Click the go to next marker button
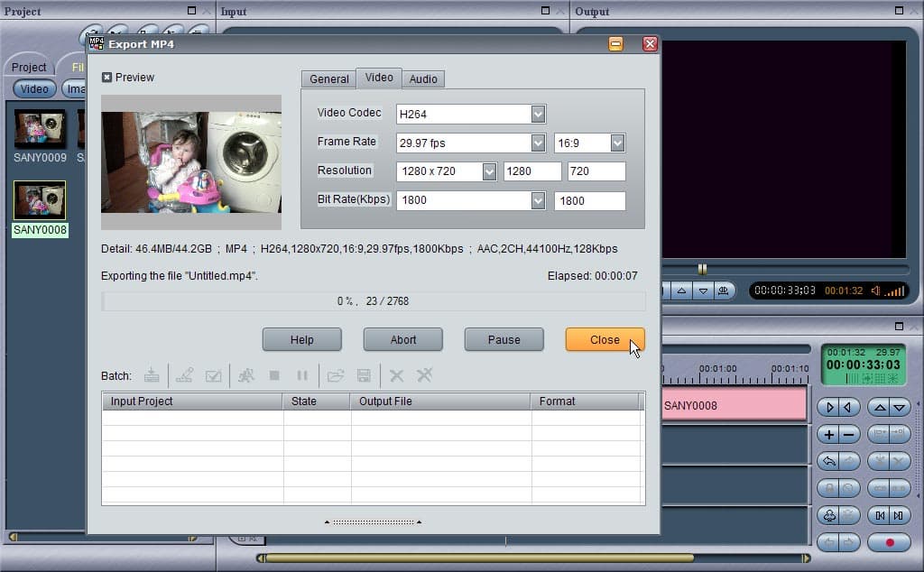Image resolution: width=924 pixels, height=572 pixels. pyautogui.click(x=900, y=515)
